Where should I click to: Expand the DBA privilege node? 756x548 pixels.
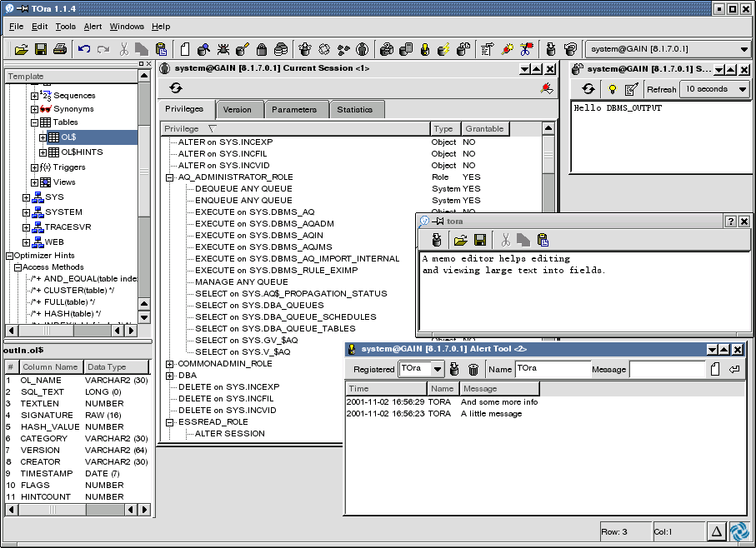170,376
